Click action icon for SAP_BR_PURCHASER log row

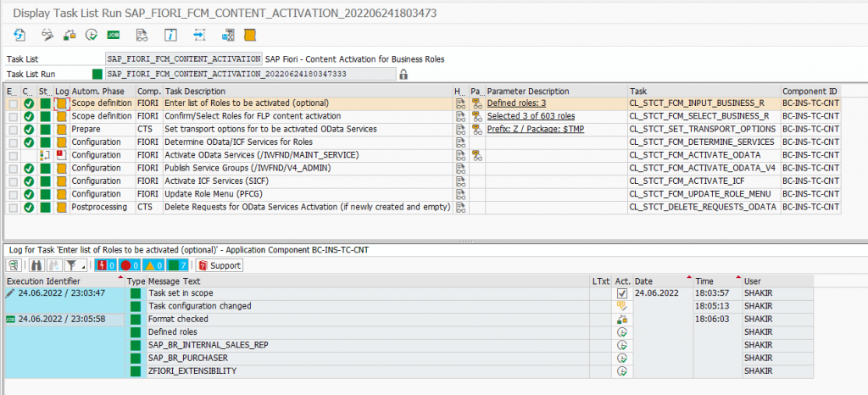coord(622,358)
